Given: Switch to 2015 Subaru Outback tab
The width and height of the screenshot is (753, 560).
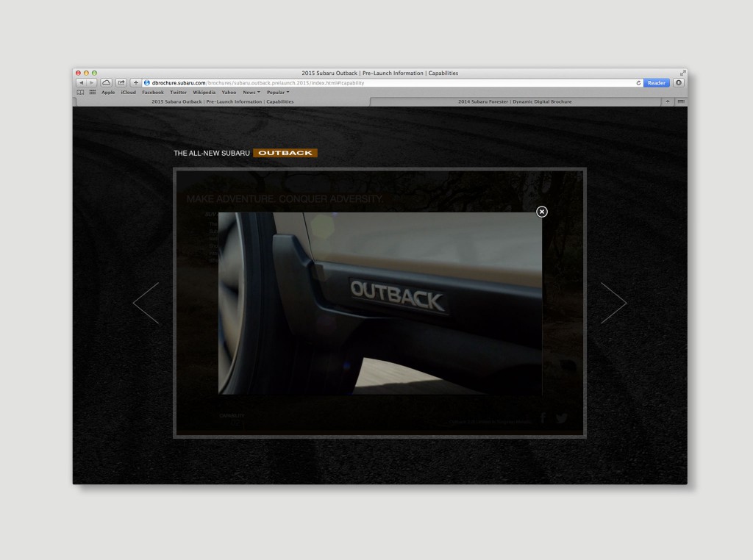Looking at the screenshot, I should tap(223, 101).
